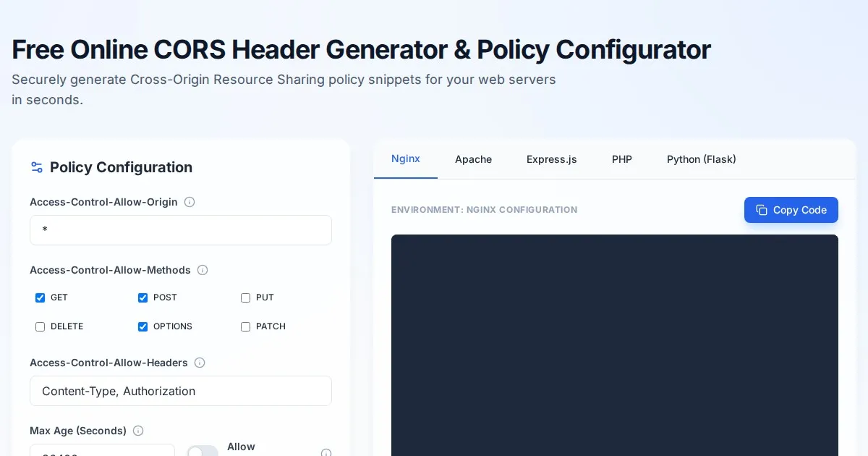Enable the PUT method checkbox
The height and width of the screenshot is (456, 868).
point(246,297)
